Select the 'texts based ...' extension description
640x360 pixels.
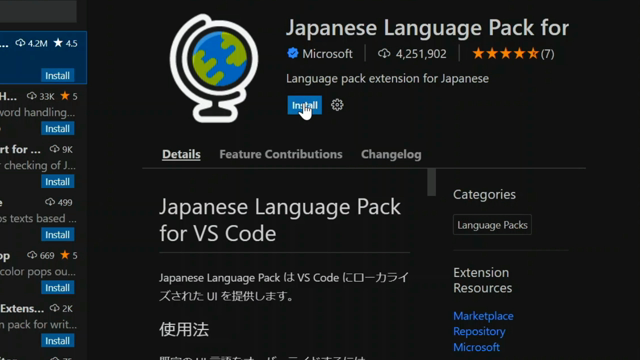click(38, 218)
